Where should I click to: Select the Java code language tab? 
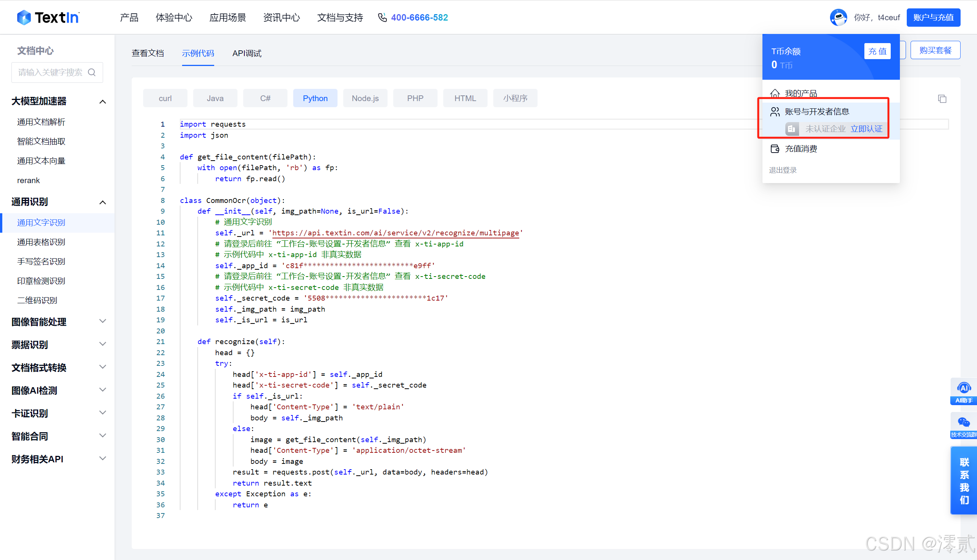[x=215, y=98]
